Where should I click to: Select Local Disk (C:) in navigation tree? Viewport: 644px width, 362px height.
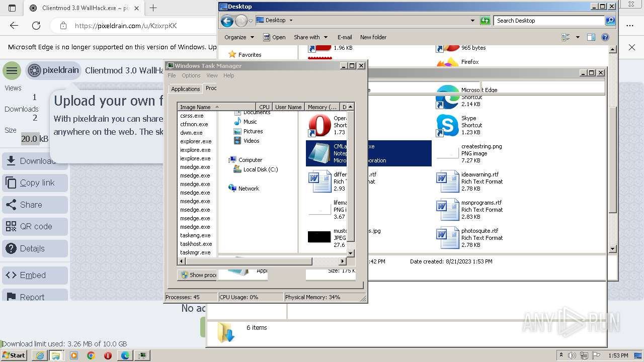tap(256, 169)
